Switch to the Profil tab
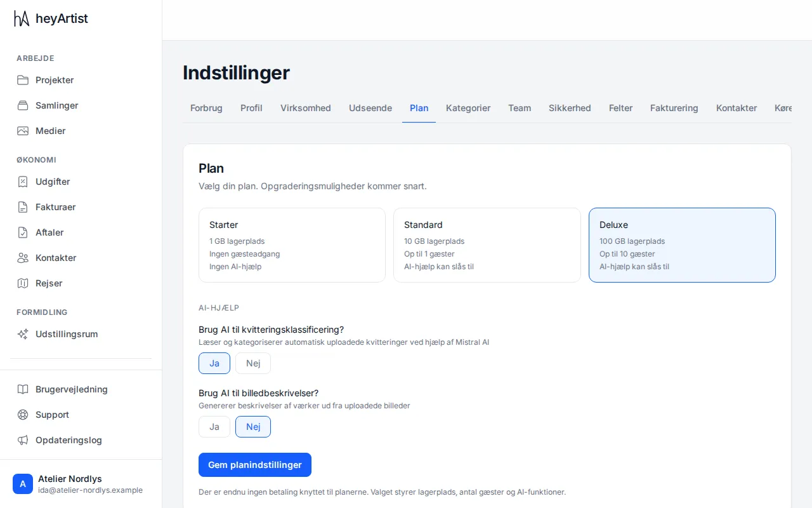The height and width of the screenshot is (508, 812). [251, 108]
